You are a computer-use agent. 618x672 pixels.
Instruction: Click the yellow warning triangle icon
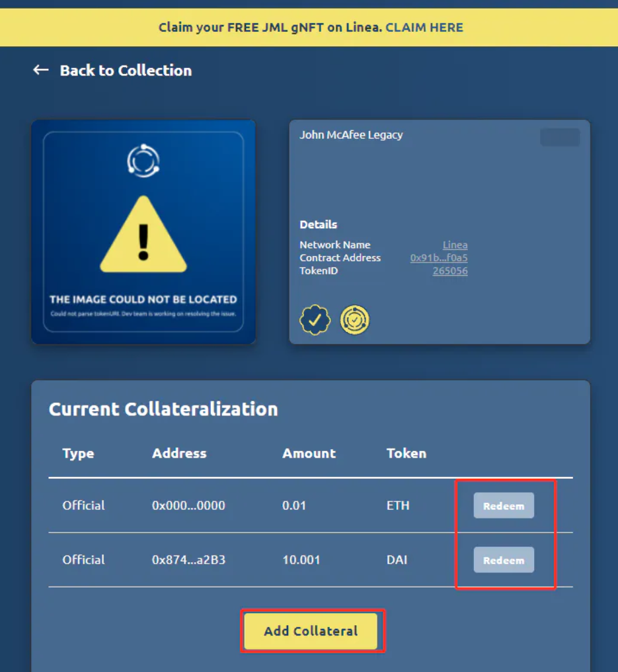[x=143, y=234]
